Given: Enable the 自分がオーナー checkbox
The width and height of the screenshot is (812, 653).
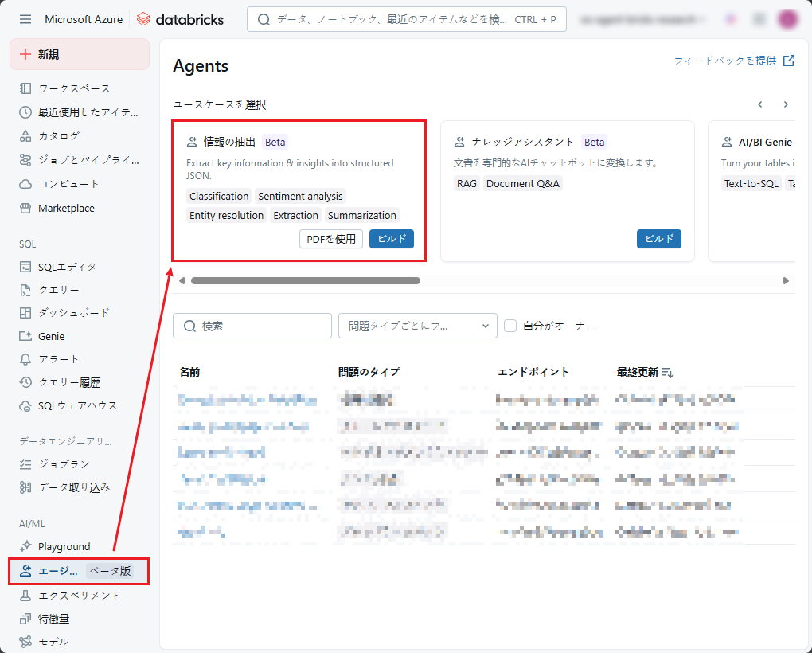Looking at the screenshot, I should (x=511, y=326).
